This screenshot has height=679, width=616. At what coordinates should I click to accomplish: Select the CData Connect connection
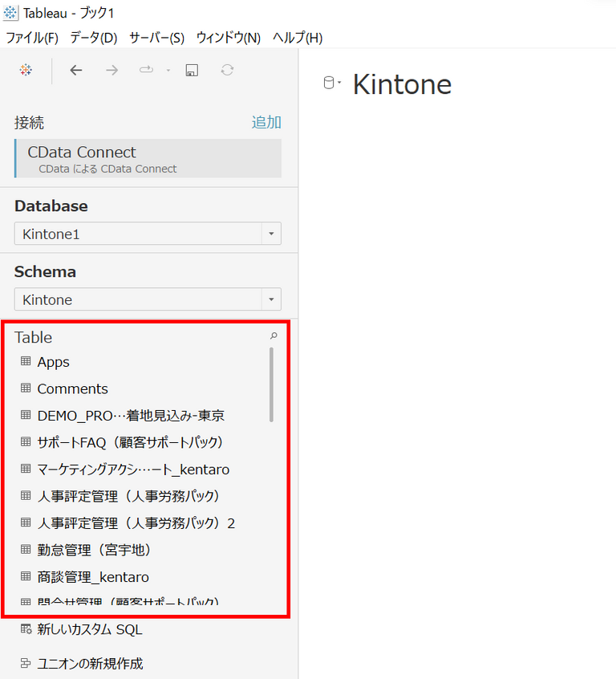(148, 158)
